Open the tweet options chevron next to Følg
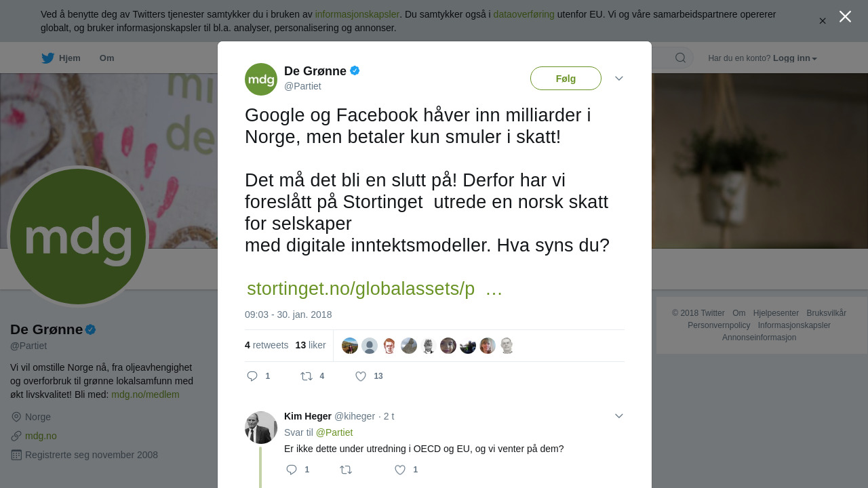The height and width of the screenshot is (488, 868). (619, 79)
